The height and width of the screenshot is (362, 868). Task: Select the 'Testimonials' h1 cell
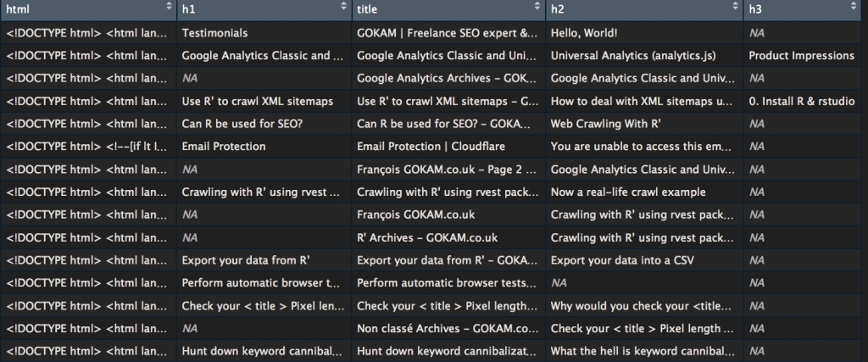[215, 33]
